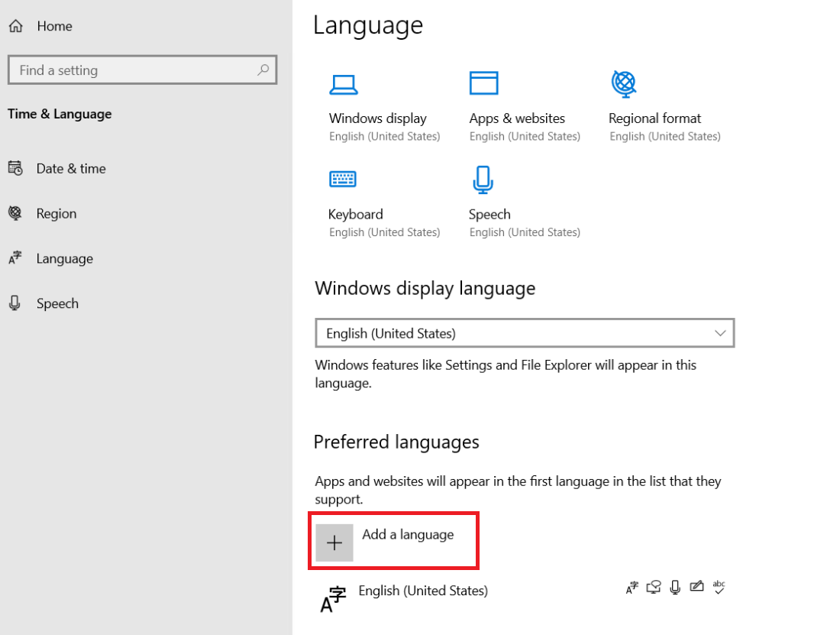
Task: Click the Language sidebar icon
Action: 15,258
